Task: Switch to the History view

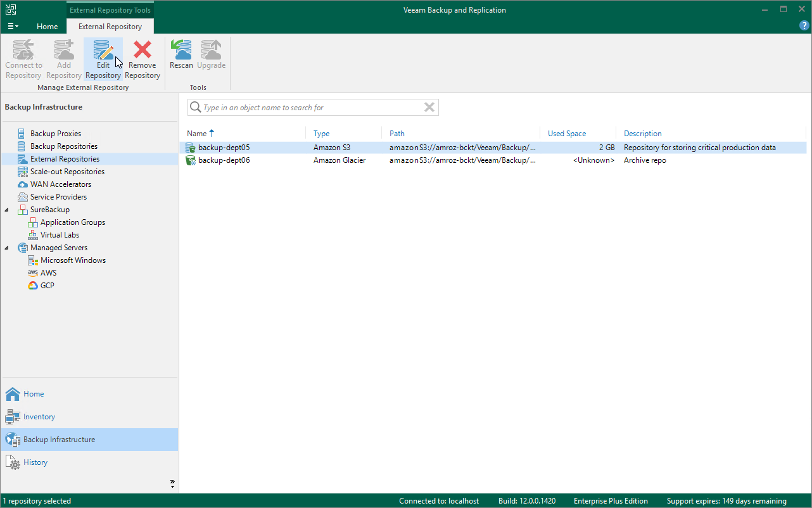Action: [35, 462]
